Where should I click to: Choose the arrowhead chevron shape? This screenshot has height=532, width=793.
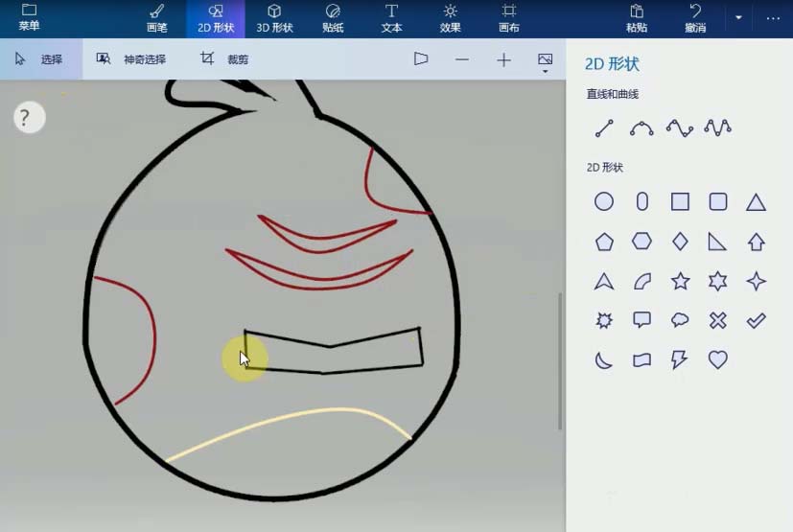pyautogui.click(x=604, y=281)
